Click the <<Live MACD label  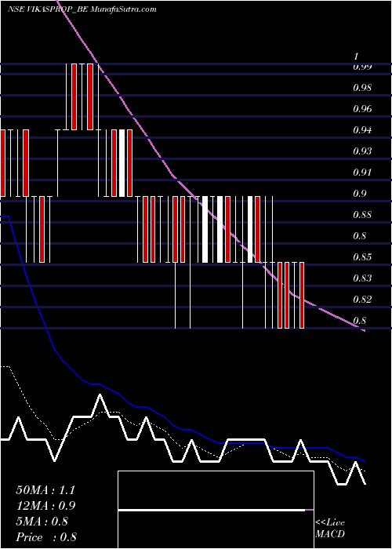coord(330,529)
